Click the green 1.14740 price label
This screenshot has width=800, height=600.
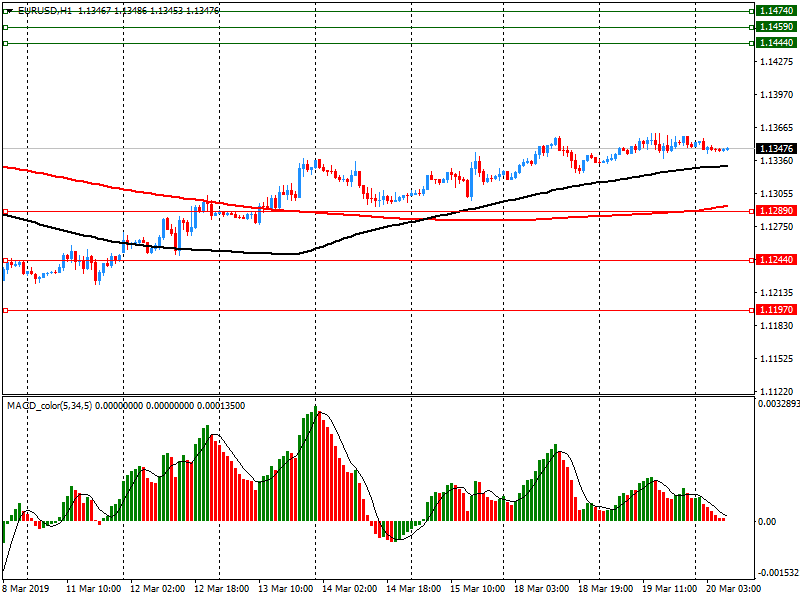pyautogui.click(x=775, y=10)
